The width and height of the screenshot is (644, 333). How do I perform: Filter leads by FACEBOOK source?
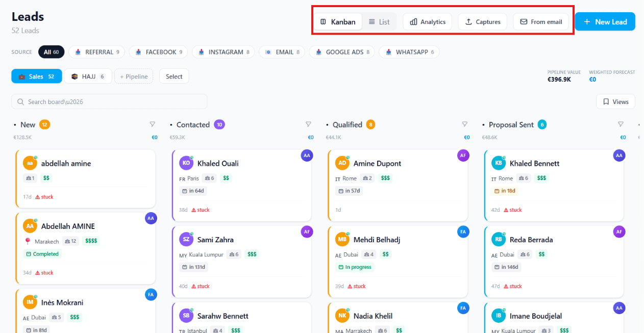pyautogui.click(x=158, y=52)
